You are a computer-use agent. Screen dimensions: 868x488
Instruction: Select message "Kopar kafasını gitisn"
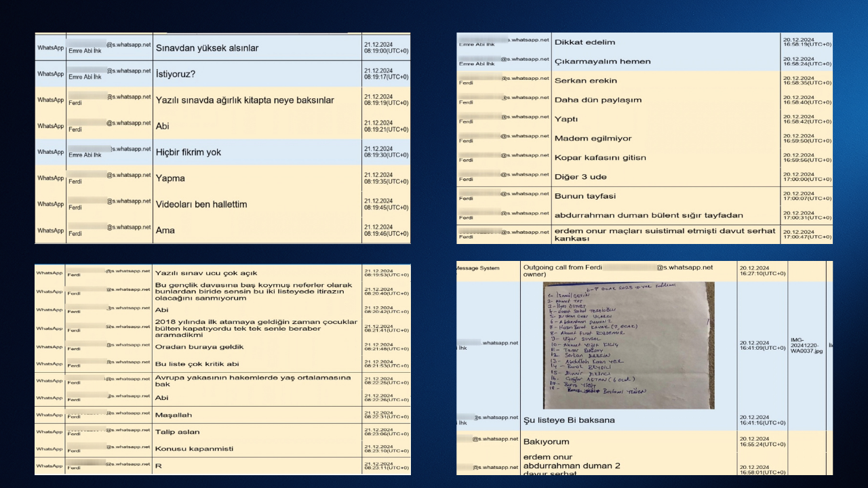(x=600, y=158)
